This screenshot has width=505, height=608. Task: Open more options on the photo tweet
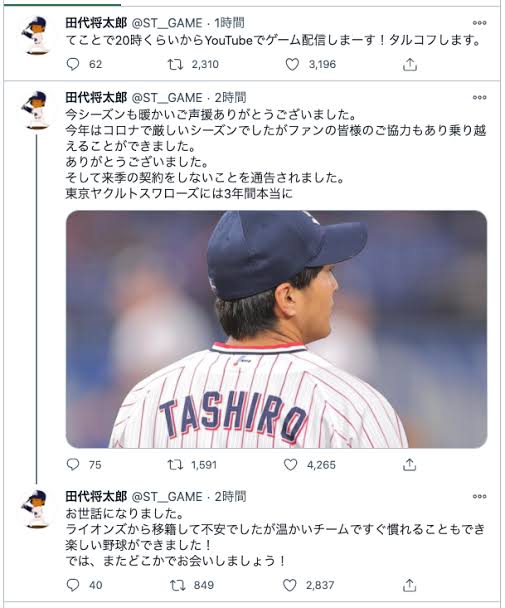pos(479,97)
